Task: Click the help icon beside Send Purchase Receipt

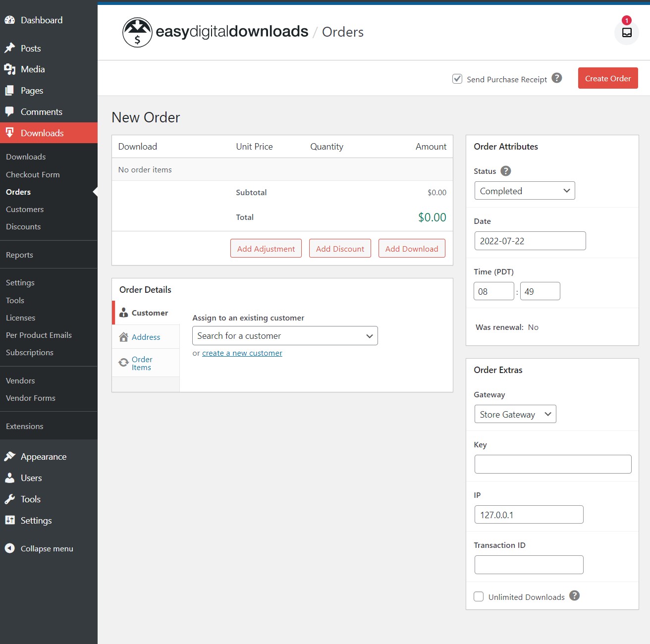Action: pyautogui.click(x=557, y=78)
